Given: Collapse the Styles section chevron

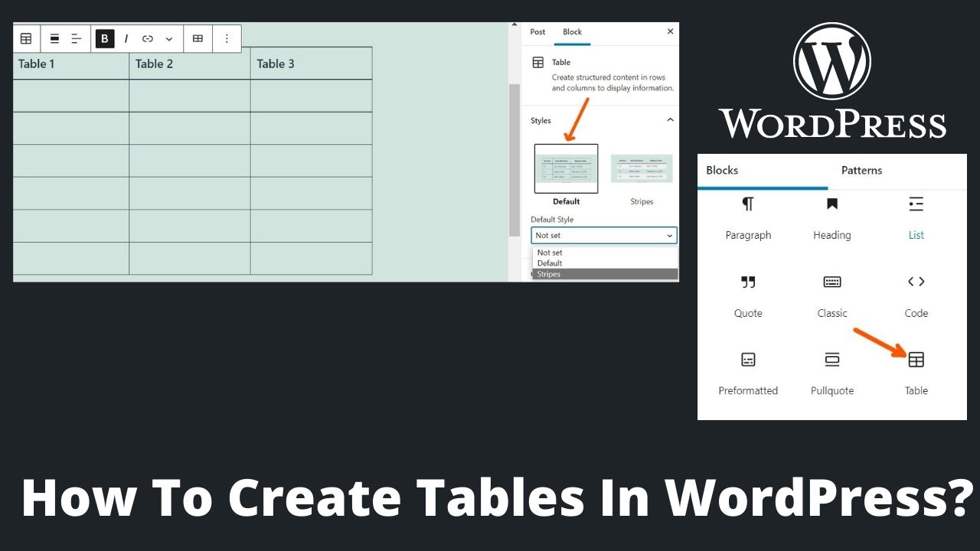Looking at the screenshot, I should (670, 119).
